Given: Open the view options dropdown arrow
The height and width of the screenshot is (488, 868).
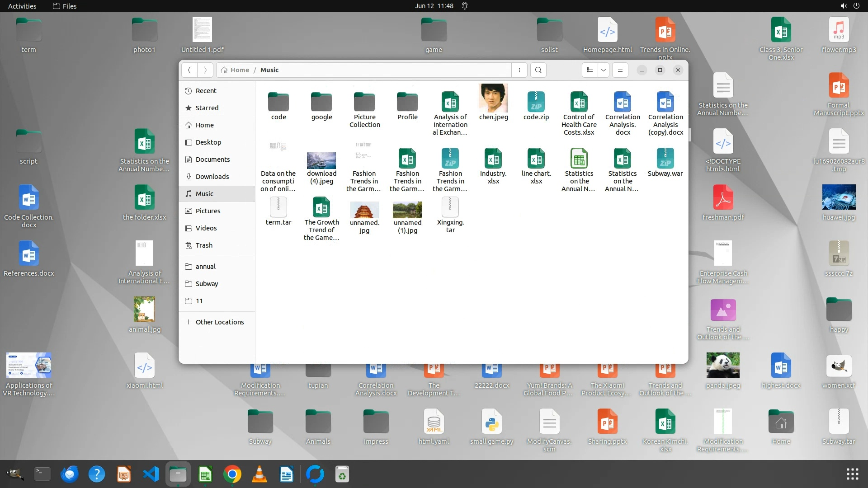Looking at the screenshot, I should (603, 70).
